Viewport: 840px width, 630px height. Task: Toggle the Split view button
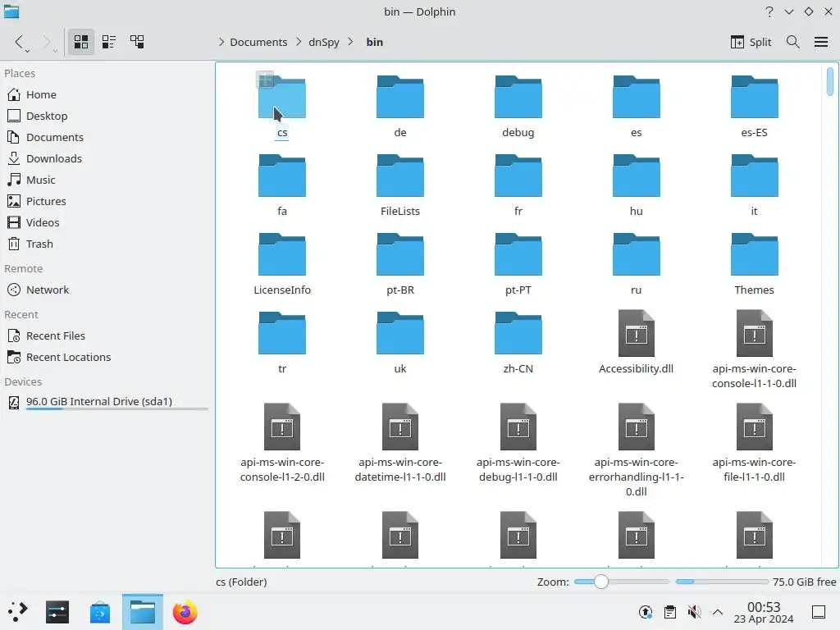(x=751, y=42)
